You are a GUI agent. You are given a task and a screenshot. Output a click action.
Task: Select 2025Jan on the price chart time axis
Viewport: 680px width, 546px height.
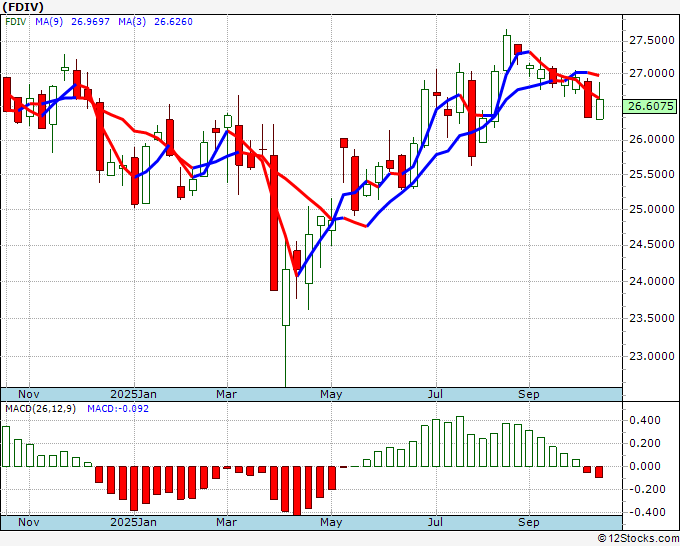[134, 394]
